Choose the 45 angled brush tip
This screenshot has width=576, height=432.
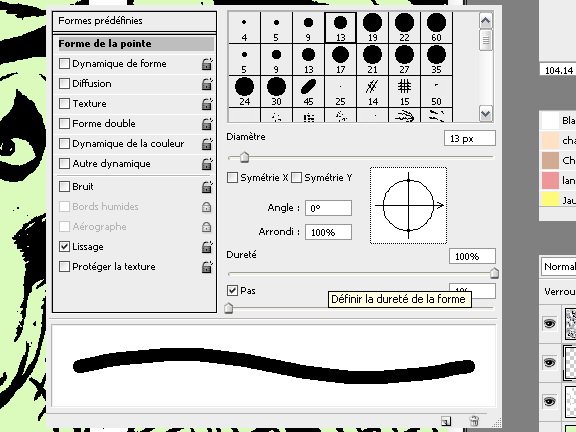[x=308, y=91]
